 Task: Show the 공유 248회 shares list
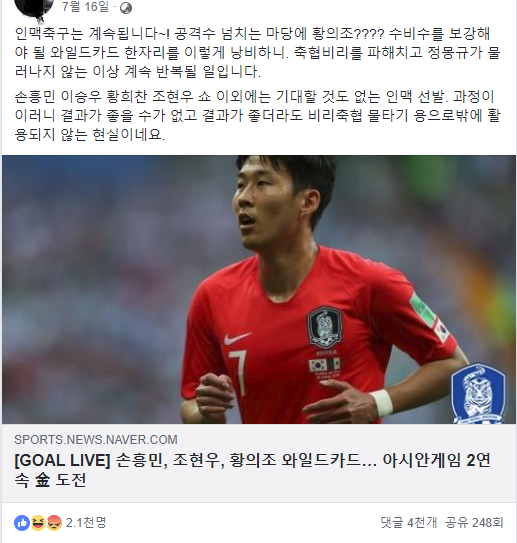pyautogui.click(x=474, y=523)
